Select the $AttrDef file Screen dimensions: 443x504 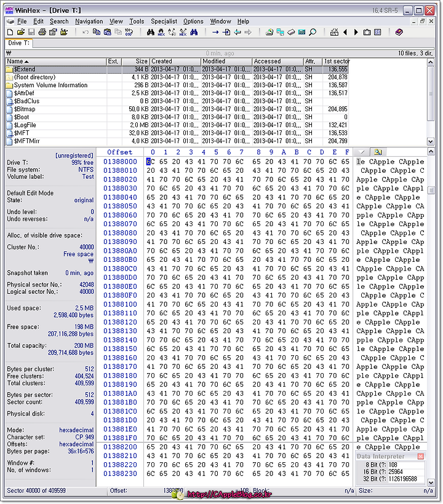177,93
